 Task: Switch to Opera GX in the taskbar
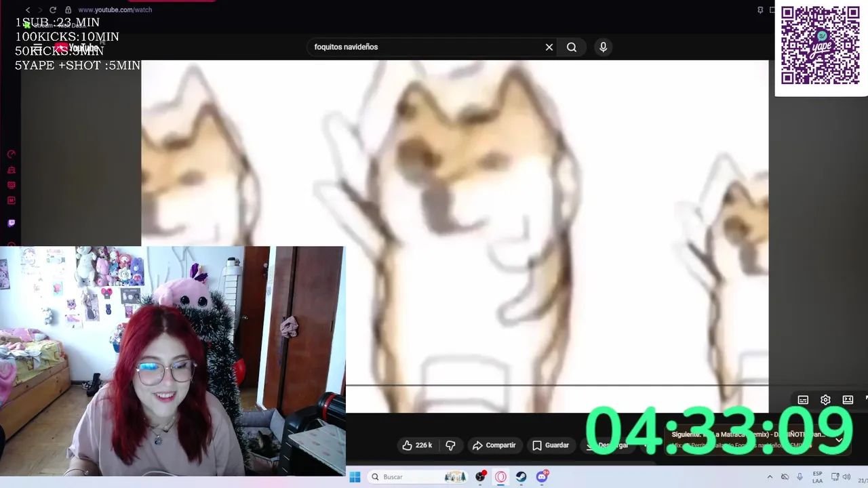pos(501,477)
